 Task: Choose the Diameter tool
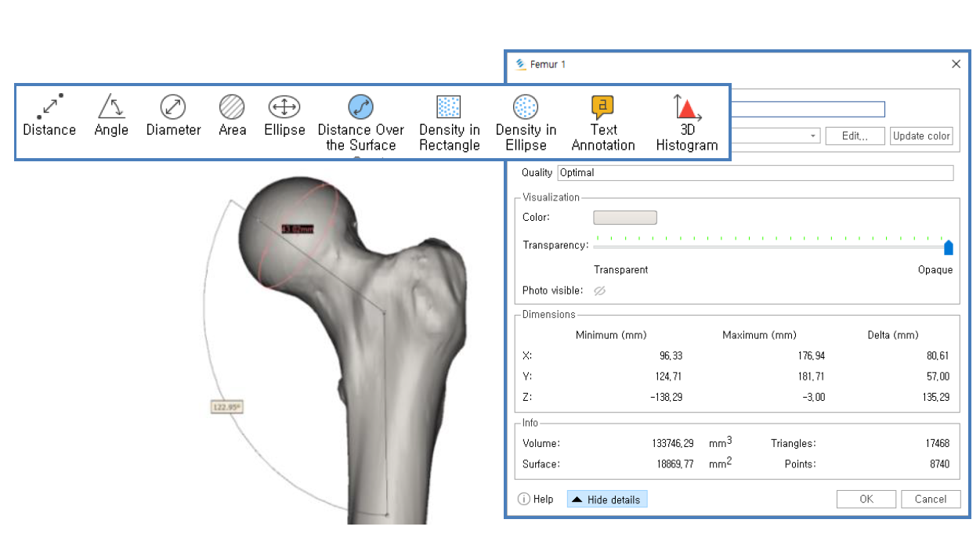[173, 116]
